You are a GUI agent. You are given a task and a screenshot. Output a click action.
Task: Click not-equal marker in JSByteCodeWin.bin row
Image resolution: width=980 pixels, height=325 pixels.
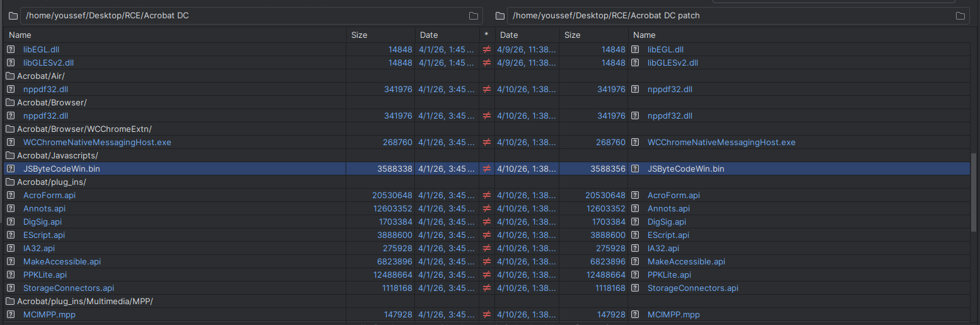tap(486, 168)
